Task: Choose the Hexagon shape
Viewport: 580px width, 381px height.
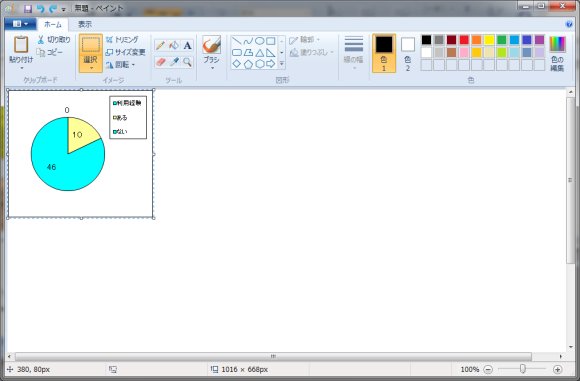Action: (260, 64)
